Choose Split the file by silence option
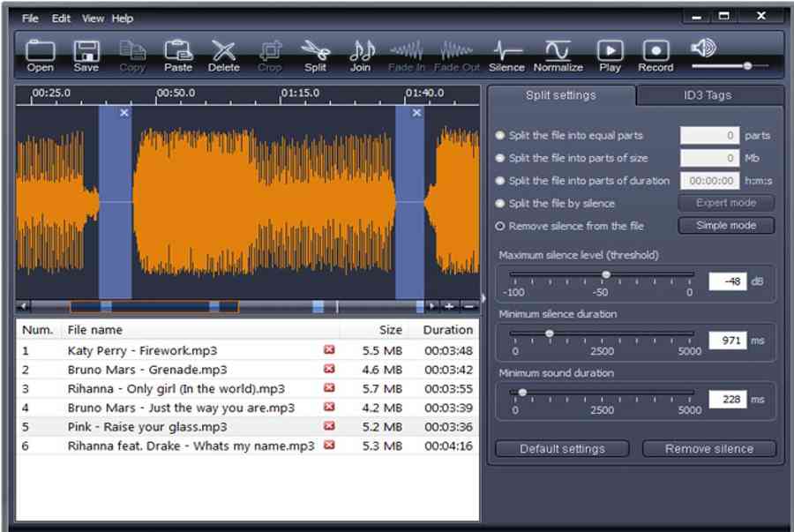 [x=500, y=204]
